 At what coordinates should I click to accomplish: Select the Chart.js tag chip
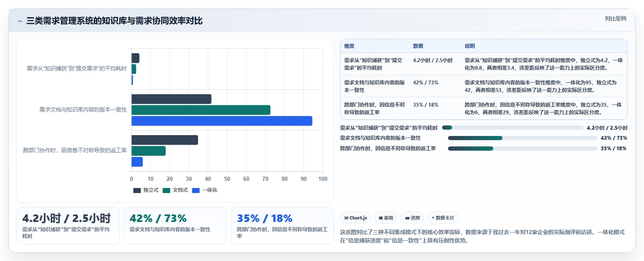pos(356,218)
